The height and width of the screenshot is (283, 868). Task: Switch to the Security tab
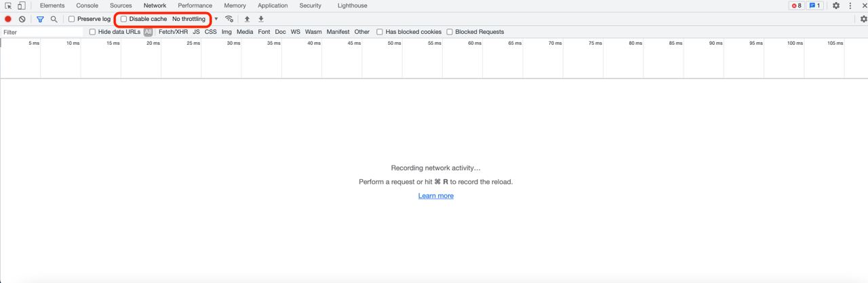[311, 5]
